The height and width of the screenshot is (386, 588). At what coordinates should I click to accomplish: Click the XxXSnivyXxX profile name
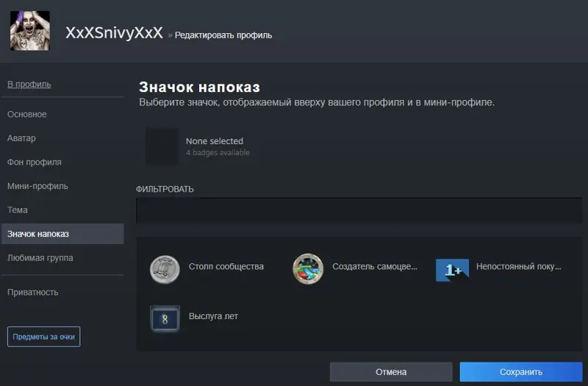click(114, 32)
